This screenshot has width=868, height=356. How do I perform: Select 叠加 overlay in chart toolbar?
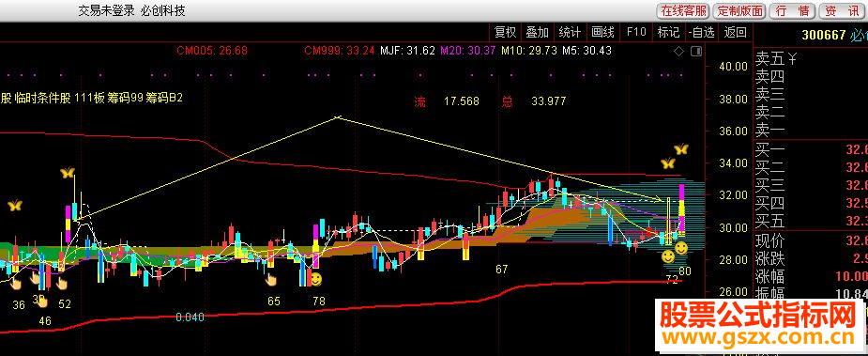click(x=537, y=32)
